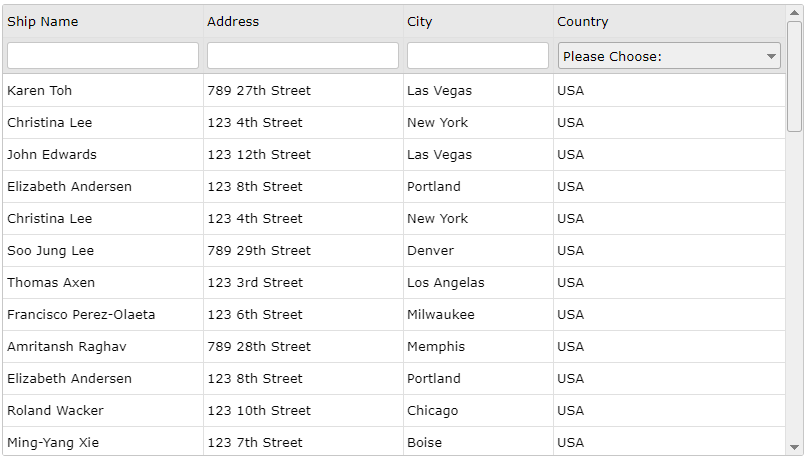Click the scrollbar up arrow
The height and width of the screenshot is (461, 809).
tap(794, 13)
